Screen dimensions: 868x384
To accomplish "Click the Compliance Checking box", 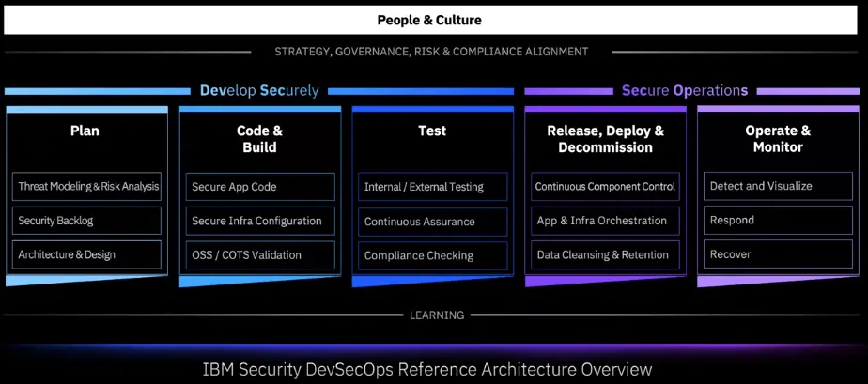I will [433, 255].
